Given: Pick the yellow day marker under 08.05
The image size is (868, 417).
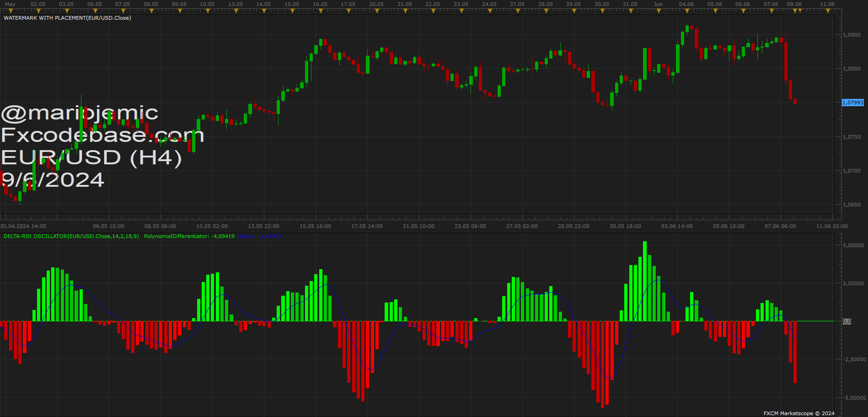Looking at the screenshot, I should point(151,11).
